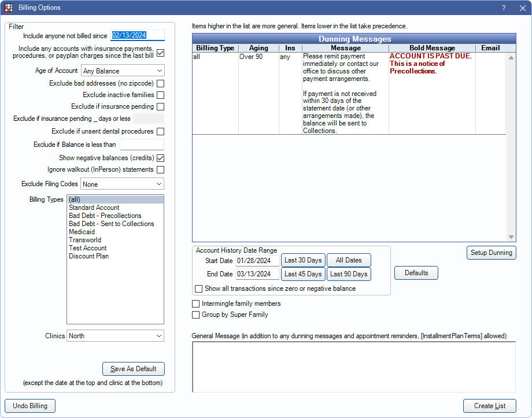
Task: Open Setup Dunning
Action: [491, 252]
